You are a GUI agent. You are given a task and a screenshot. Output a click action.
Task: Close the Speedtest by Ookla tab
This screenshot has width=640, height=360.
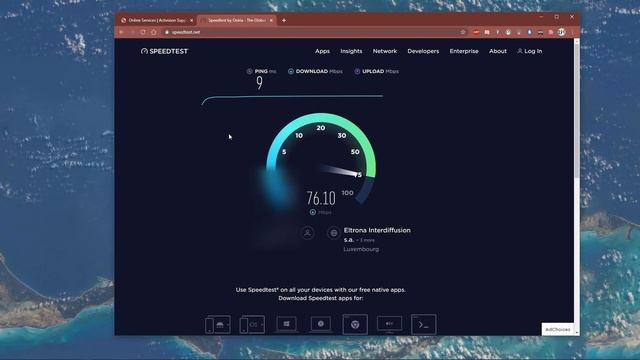click(x=271, y=20)
